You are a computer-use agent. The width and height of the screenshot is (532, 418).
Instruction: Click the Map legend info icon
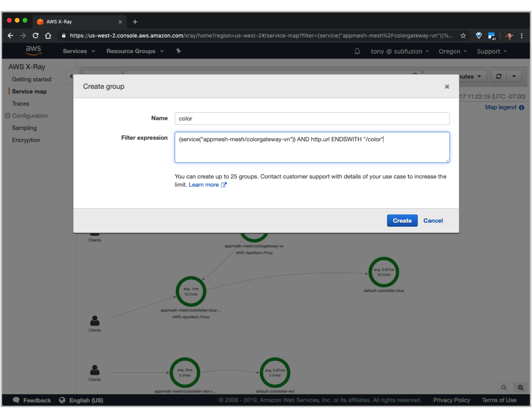pyautogui.click(x=521, y=107)
